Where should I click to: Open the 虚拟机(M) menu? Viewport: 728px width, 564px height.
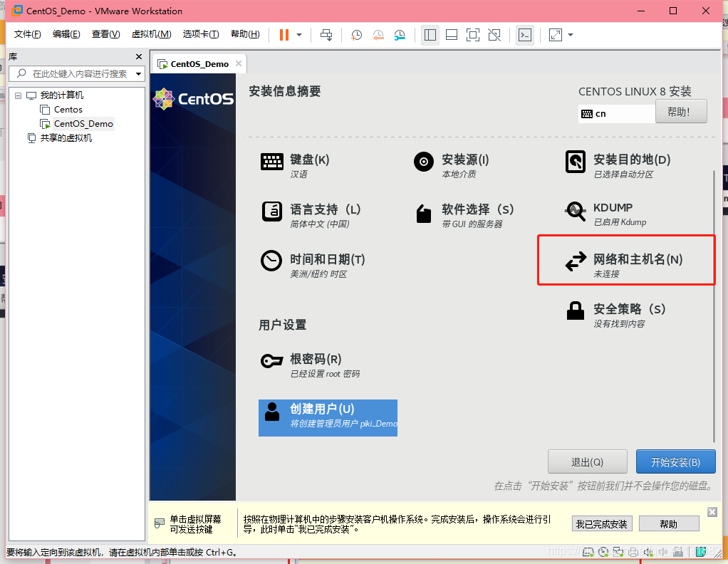click(x=151, y=34)
